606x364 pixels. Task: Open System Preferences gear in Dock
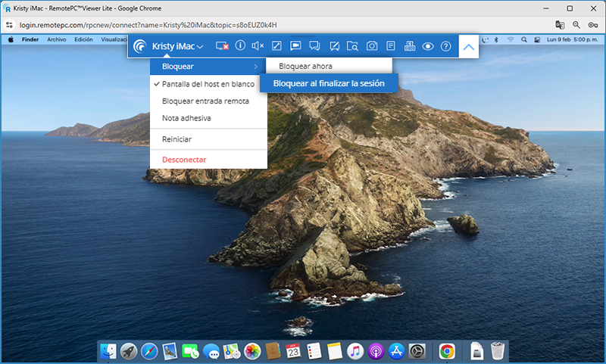417,351
